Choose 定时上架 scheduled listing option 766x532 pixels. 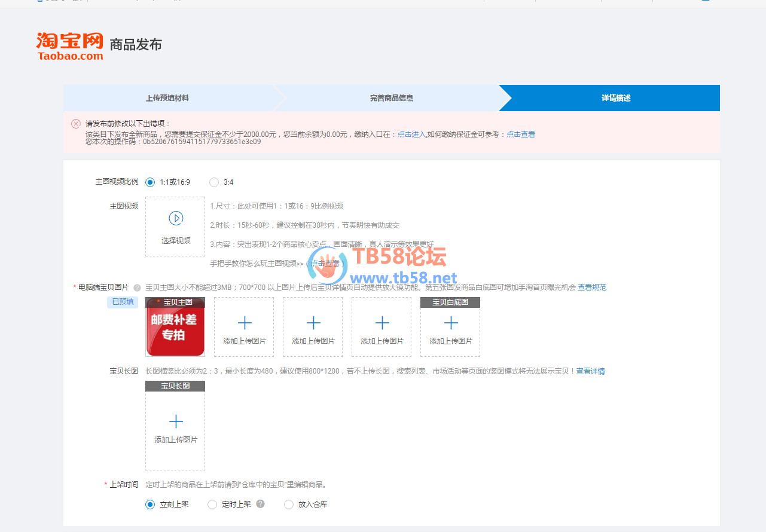pyautogui.click(x=212, y=505)
